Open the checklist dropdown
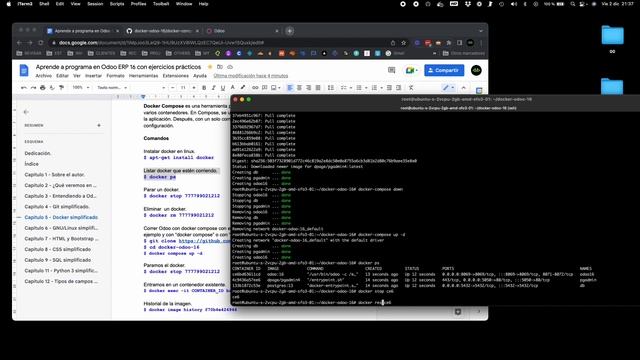640x360 pixels. pyautogui.click(x=345, y=88)
